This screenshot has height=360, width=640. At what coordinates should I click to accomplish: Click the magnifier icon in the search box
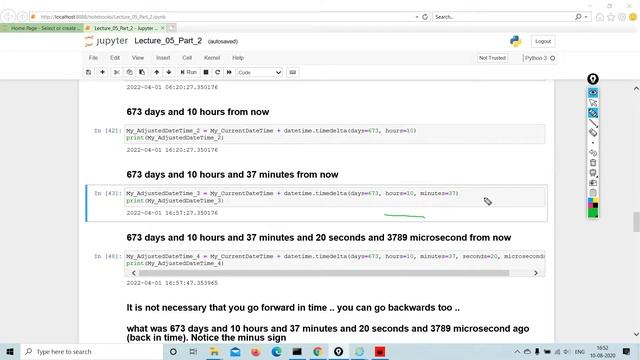point(578,17)
